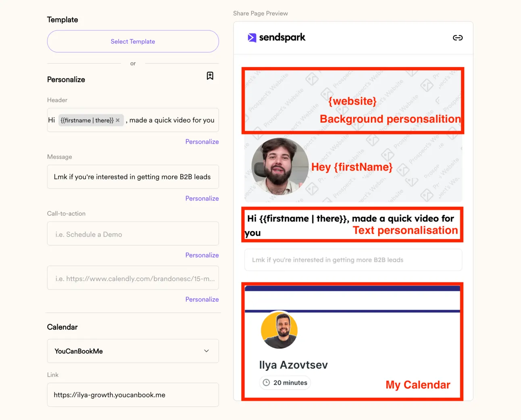Click Ilya Azovtsev calendar profile photo
The width and height of the screenshot is (521, 420).
(279, 330)
